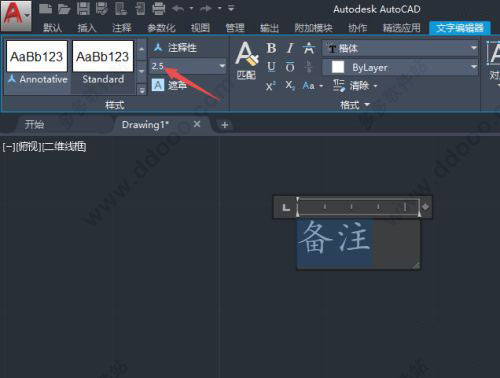Open the 管理 ribbon tab
Viewport: 500px width, 378px height.
click(235, 28)
